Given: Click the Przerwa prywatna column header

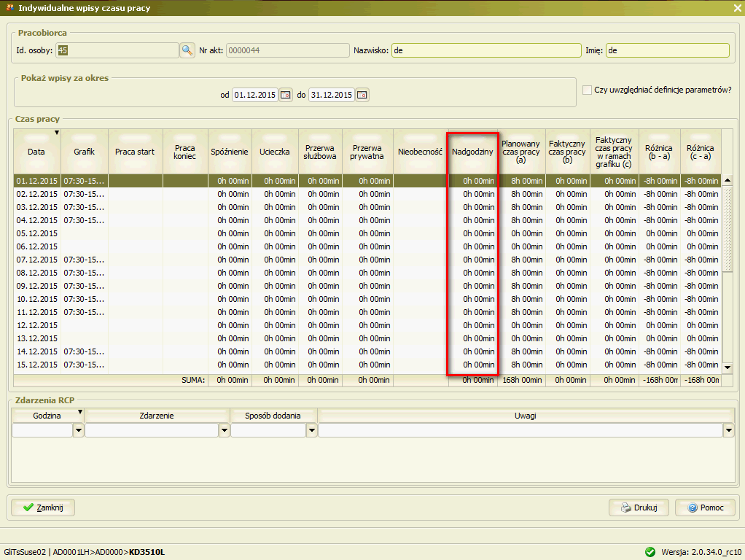Looking at the screenshot, I should click(367, 152).
